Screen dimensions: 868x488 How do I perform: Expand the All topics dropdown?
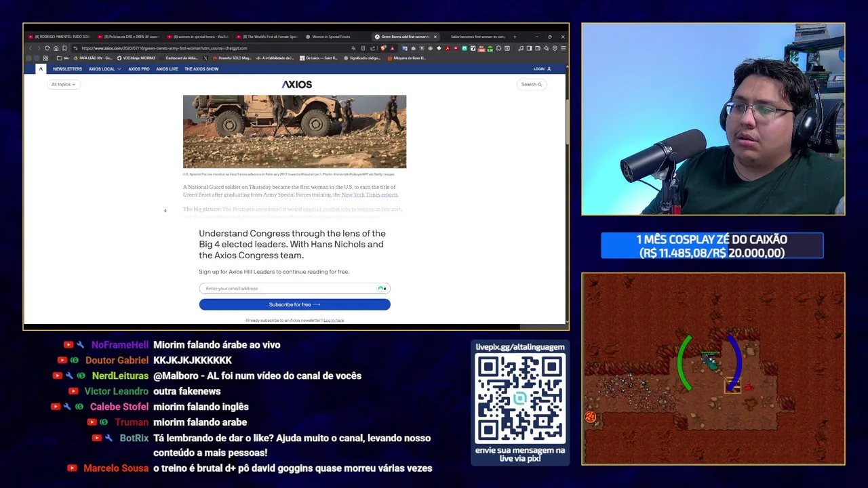(x=64, y=84)
